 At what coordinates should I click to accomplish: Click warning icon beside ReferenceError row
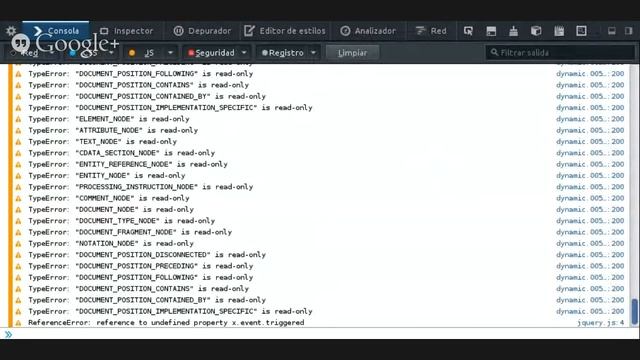18,323
